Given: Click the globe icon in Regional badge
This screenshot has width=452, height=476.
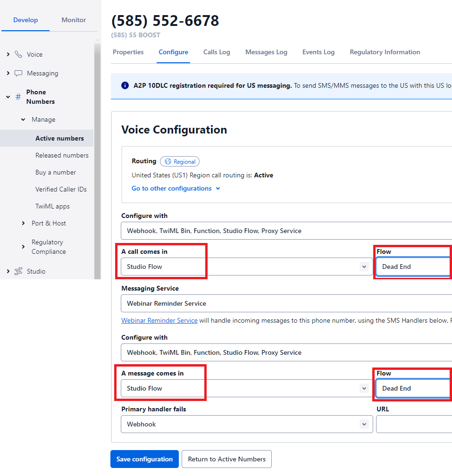Looking at the screenshot, I should pyautogui.click(x=167, y=161).
